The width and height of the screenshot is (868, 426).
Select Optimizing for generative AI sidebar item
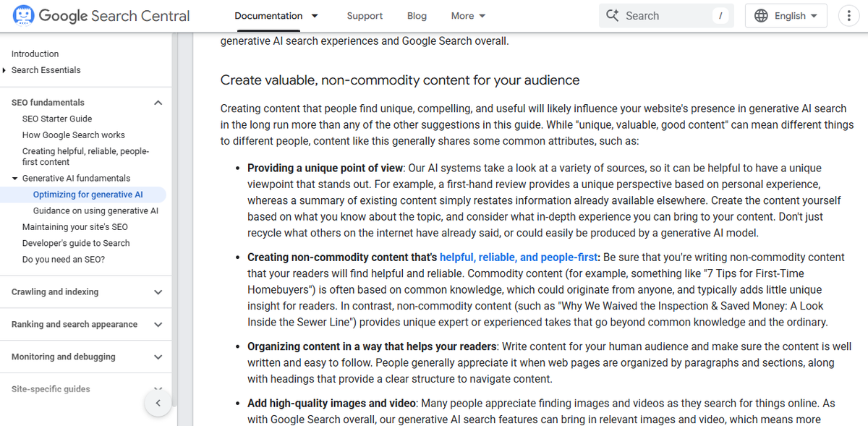tap(88, 195)
